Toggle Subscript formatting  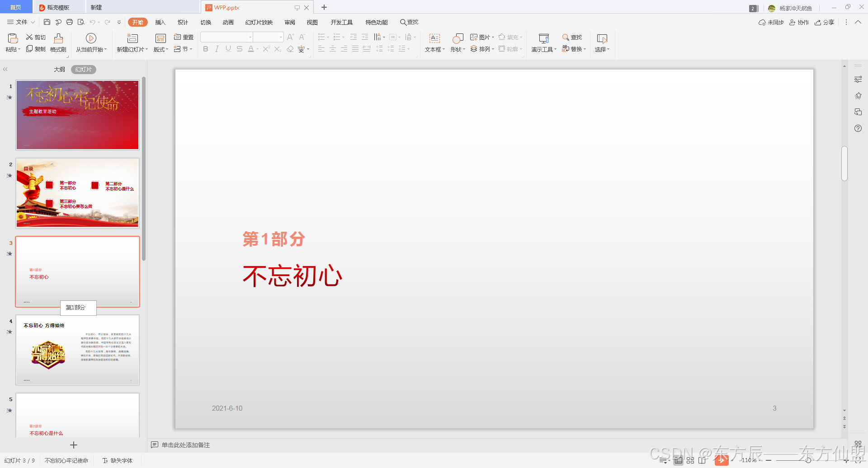278,49
